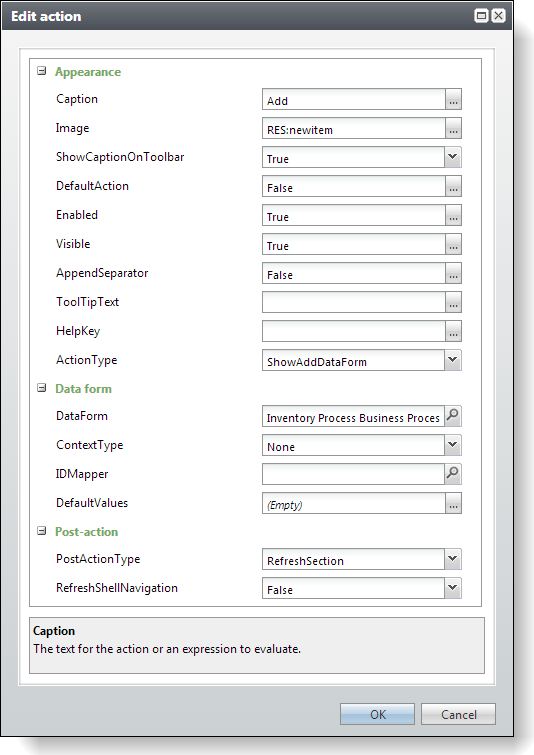Collapse the Appearance section
Image resolution: width=534 pixels, height=755 pixels.
tap(42, 71)
